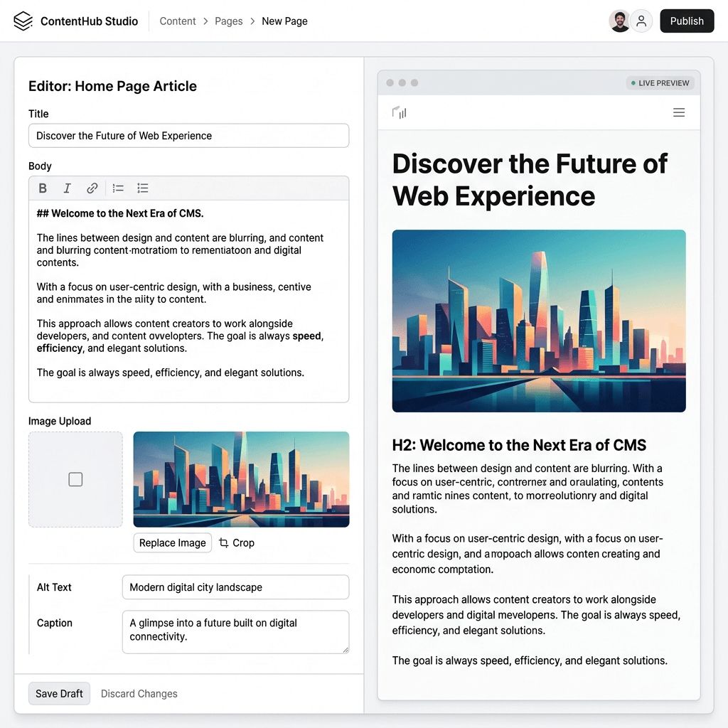Select the New Page breadcrumb item

coord(284,21)
